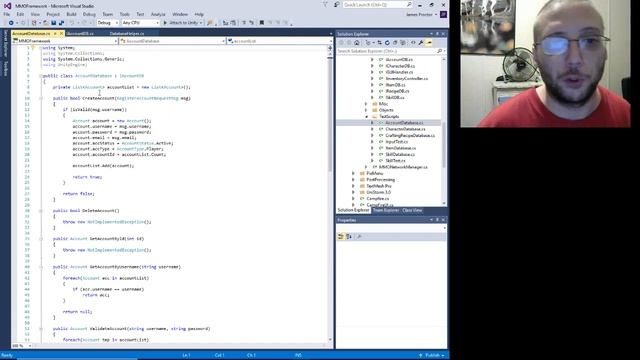Click the Navigate Backward button in toolbar

click(x=11, y=23)
